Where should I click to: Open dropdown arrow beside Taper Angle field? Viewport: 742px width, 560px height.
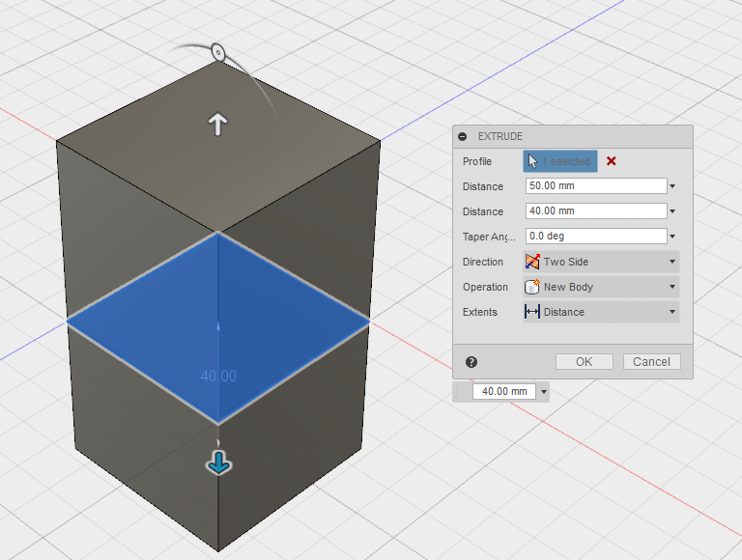coord(672,237)
